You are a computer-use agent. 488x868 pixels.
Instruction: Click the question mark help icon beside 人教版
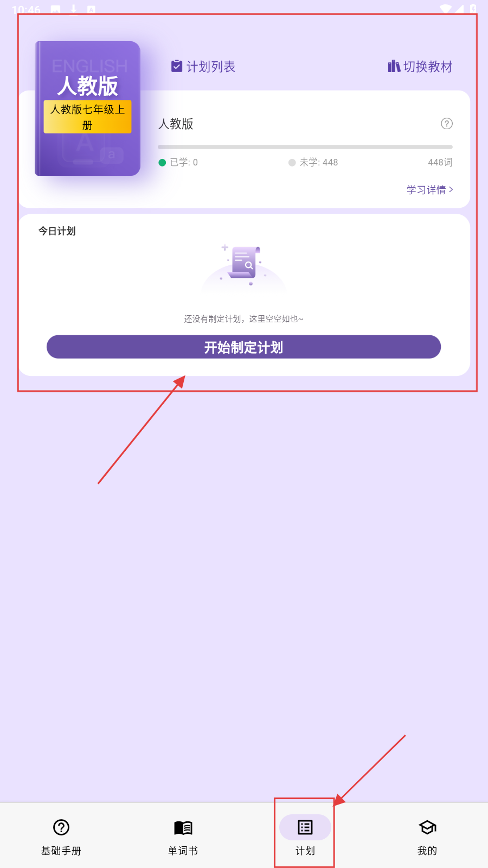[447, 124]
